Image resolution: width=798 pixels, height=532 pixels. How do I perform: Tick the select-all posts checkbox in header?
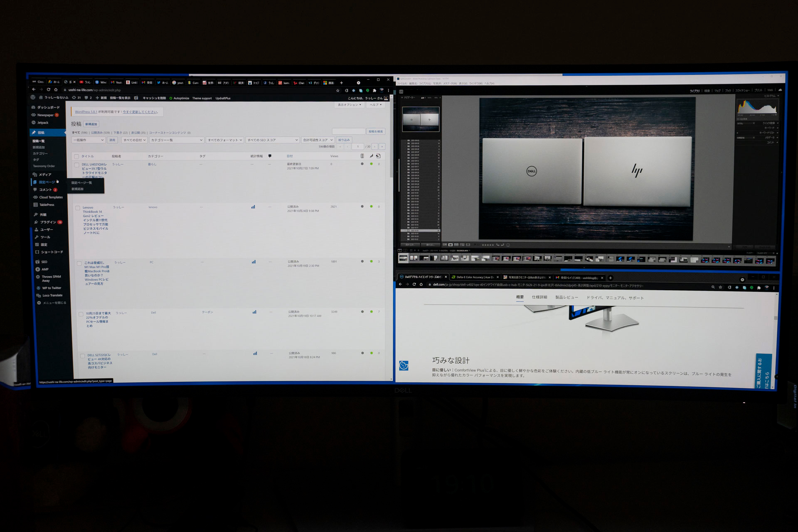(x=76, y=157)
